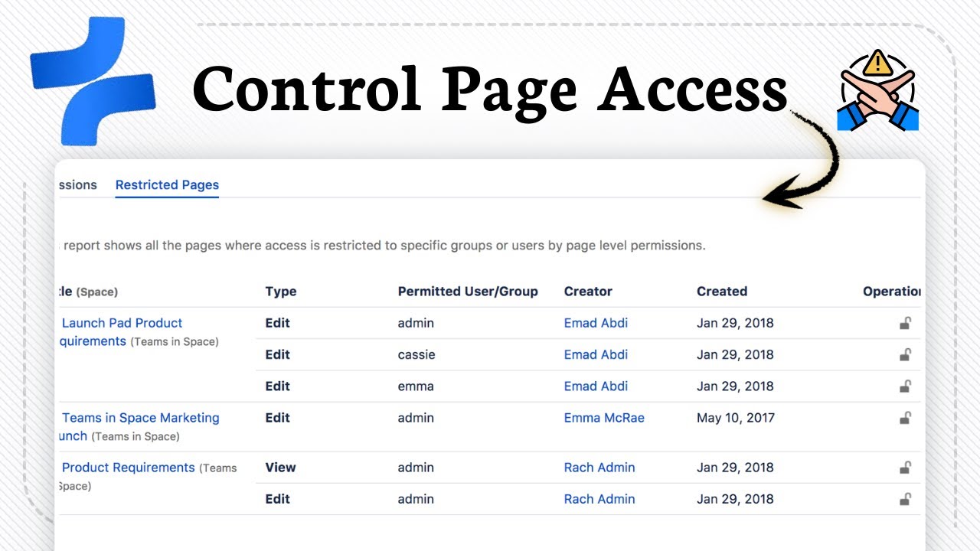980x551 pixels.
Task: Click the Creator column header
Action: [x=588, y=292]
